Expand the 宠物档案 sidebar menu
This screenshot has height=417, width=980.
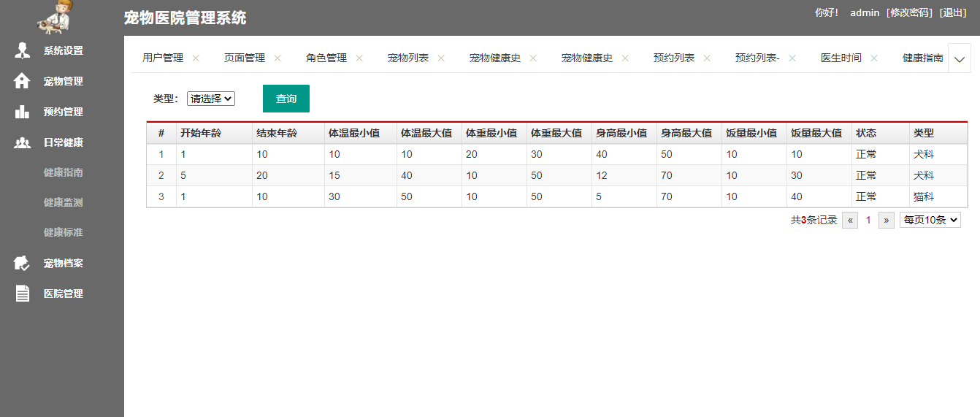(x=63, y=263)
